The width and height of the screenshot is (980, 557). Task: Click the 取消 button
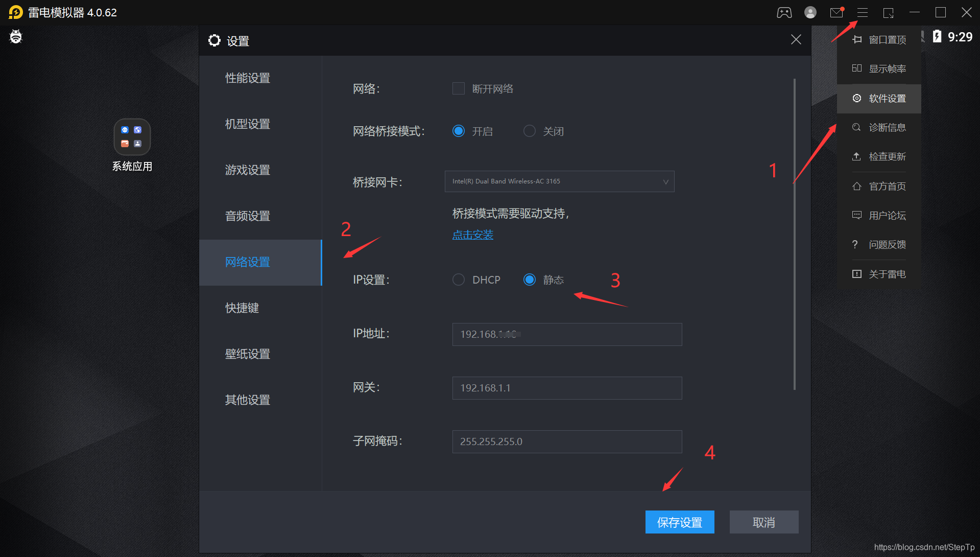tap(764, 522)
